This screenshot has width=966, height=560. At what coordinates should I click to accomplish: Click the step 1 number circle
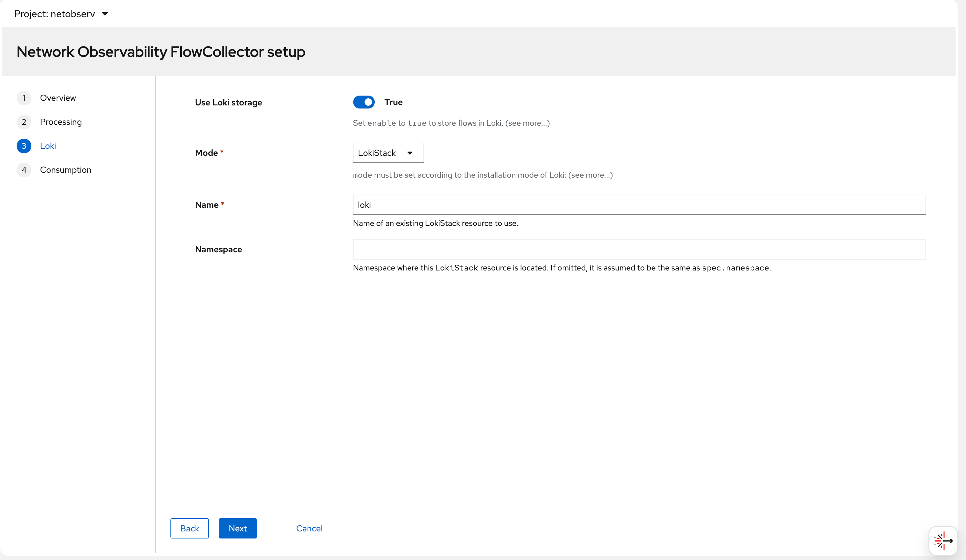click(24, 98)
